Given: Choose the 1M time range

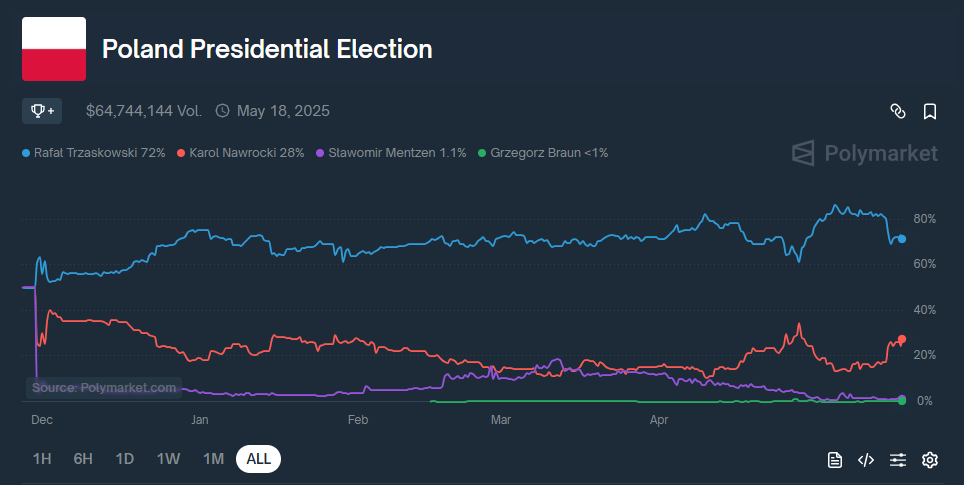Looking at the screenshot, I should point(213,459).
